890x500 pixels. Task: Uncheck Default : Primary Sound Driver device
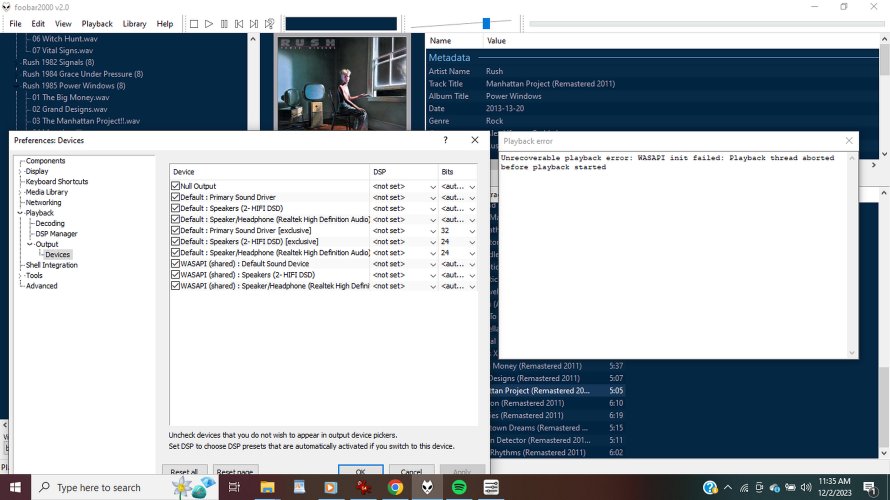[175, 197]
